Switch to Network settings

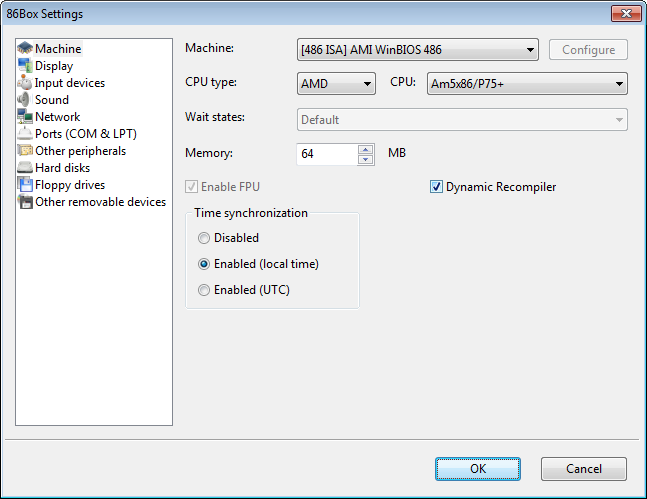(58, 117)
